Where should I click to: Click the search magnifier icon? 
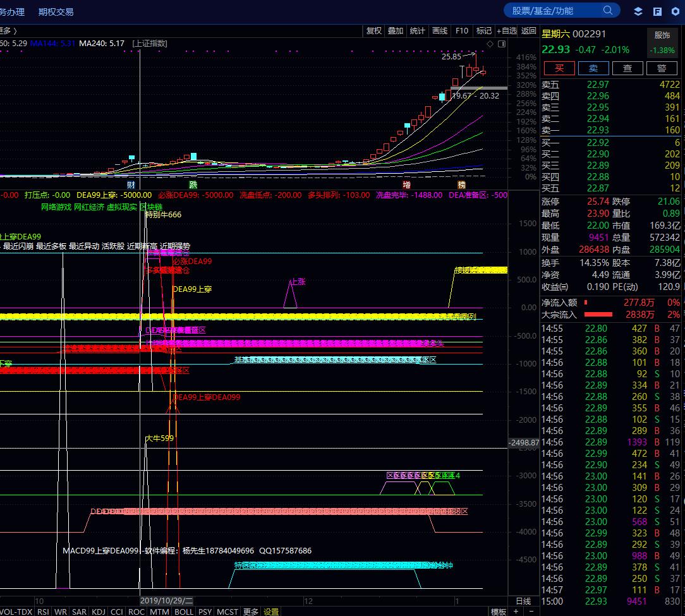(608, 11)
